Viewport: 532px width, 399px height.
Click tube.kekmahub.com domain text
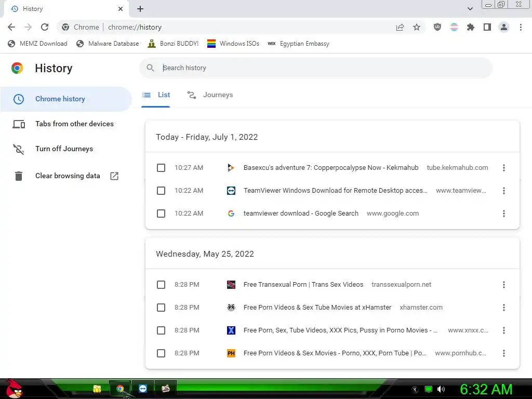457,168
